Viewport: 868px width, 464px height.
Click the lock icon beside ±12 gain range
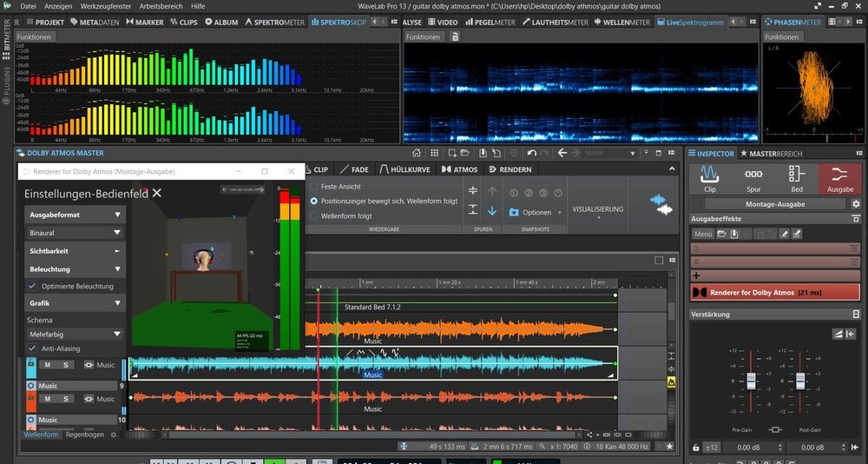696,447
